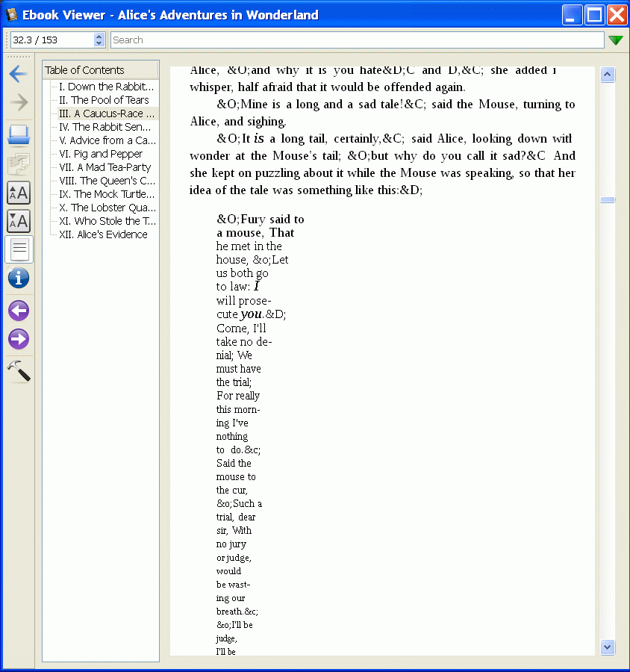
Task: Click the text "Said the" in poem
Action: (x=234, y=463)
